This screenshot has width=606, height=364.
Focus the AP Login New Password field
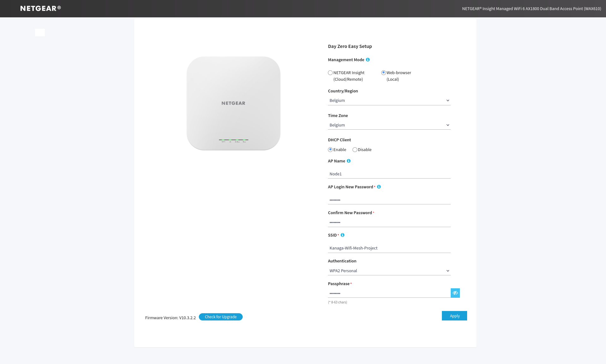click(389, 200)
